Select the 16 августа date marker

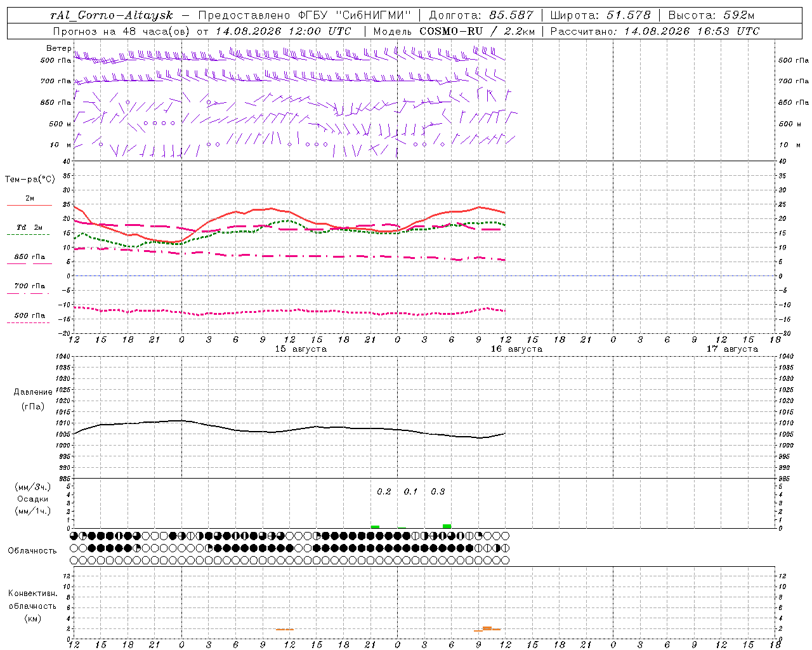516,348
